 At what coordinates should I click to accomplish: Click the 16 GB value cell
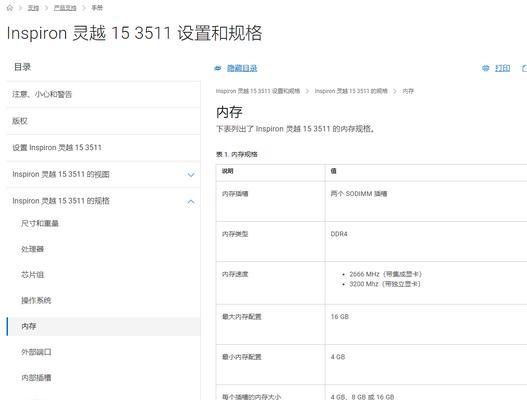426,324
